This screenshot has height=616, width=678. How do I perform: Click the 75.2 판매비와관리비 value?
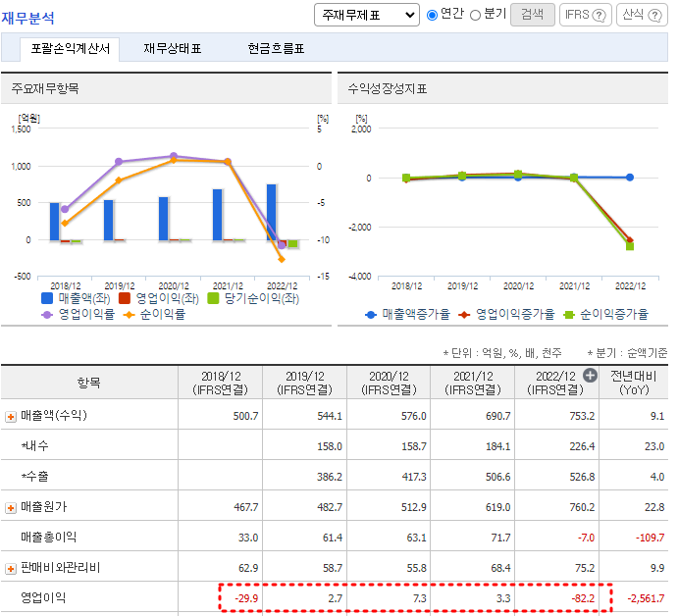(585, 569)
